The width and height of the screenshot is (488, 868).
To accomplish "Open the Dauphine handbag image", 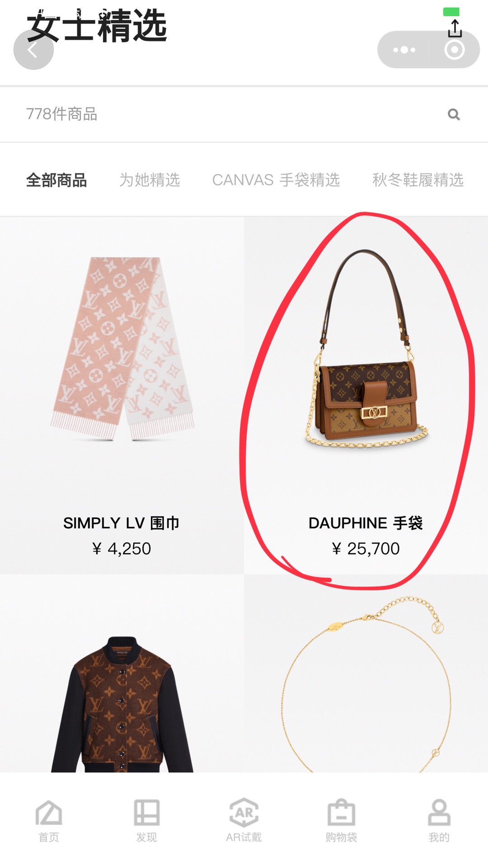I will coord(365,348).
